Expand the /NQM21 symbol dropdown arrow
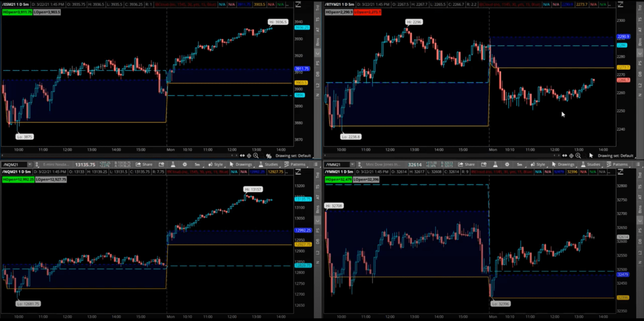Image resolution: width=644 pixels, height=321 pixels. (29, 165)
